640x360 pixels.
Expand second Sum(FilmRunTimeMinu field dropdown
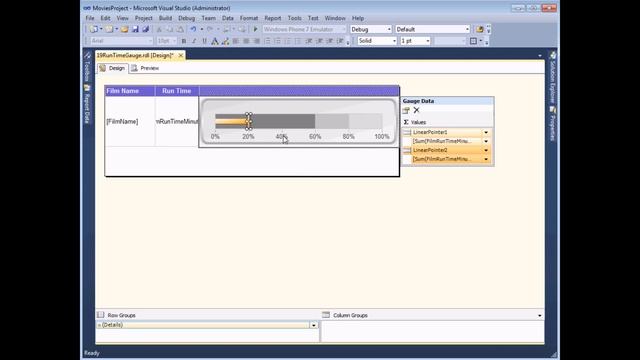(486, 159)
